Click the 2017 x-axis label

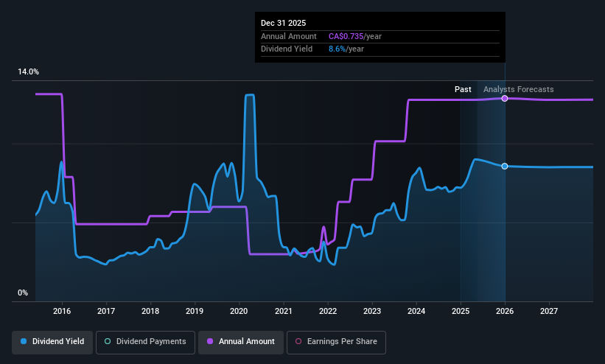pos(106,311)
